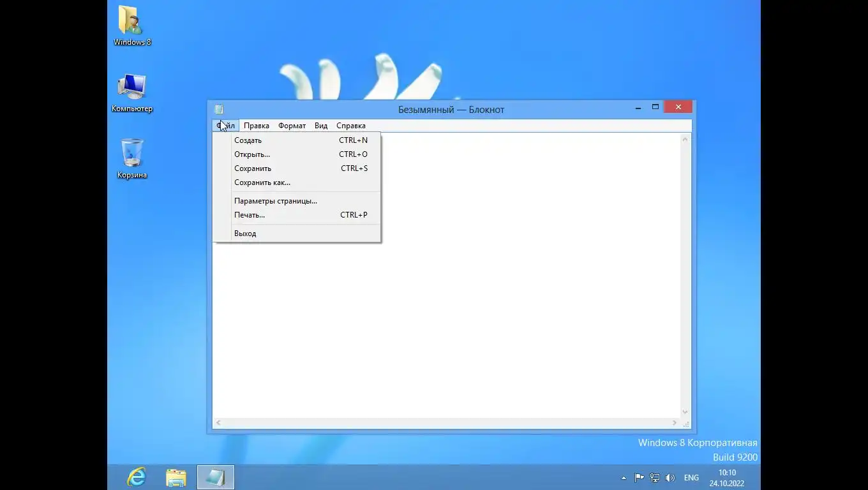This screenshot has width=868, height=490.
Task: Open the volume speaker tray icon
Action: point(670,477)
